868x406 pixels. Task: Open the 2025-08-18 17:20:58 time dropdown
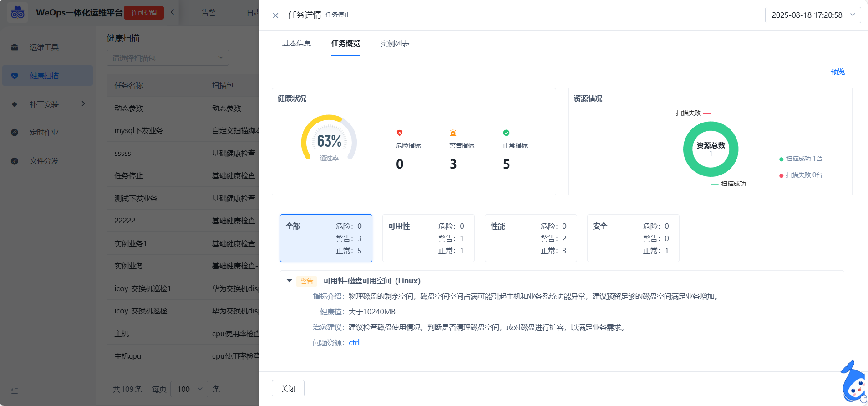[812, 15]
